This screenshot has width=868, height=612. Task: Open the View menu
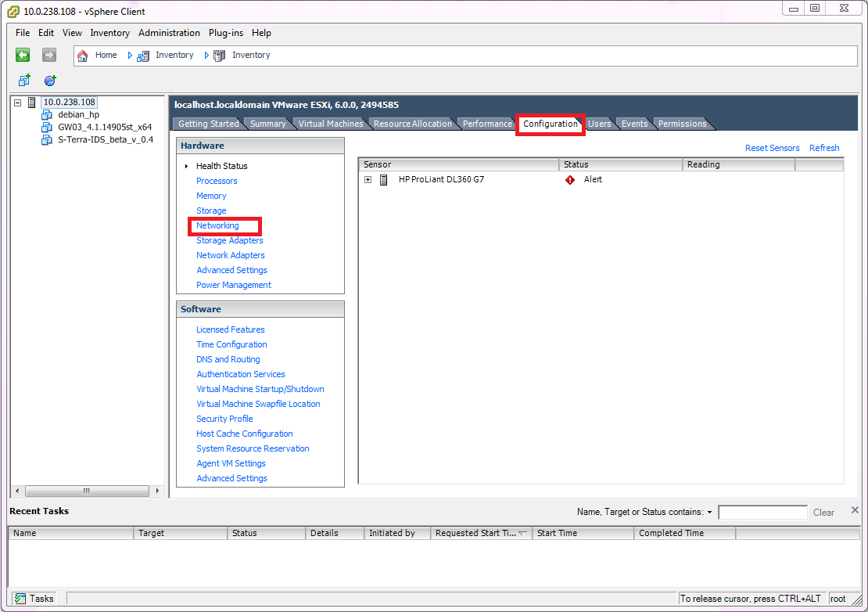72,33
